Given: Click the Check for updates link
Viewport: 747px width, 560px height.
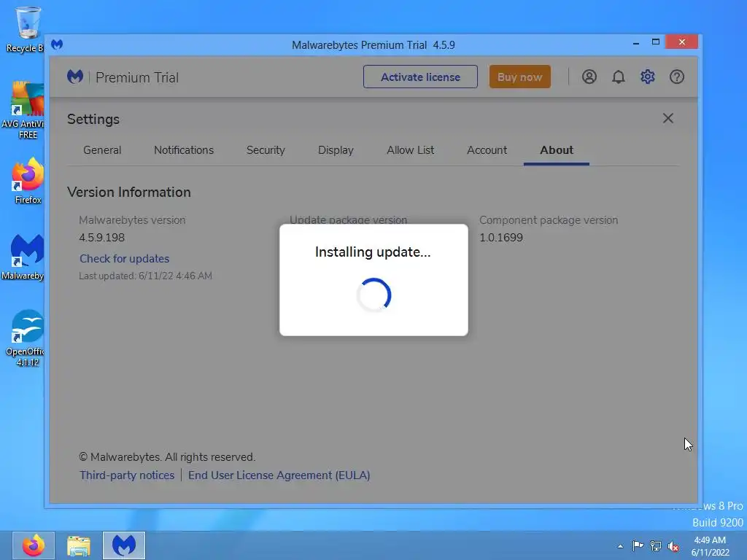Looking at the screenshot, I should point(124,259).
